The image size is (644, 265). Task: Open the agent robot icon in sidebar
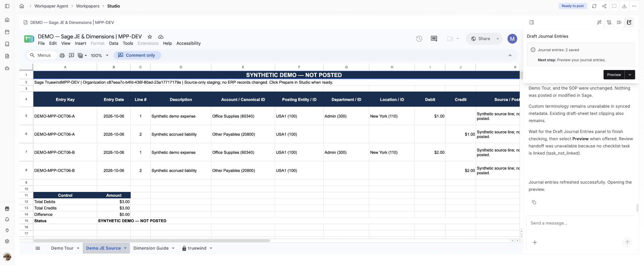7,68
